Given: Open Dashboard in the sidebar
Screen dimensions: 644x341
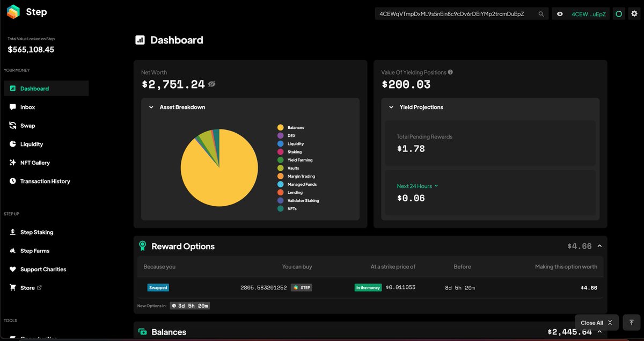Looking at the screenshot, I should pyautogui.click(x=46, y=89).
